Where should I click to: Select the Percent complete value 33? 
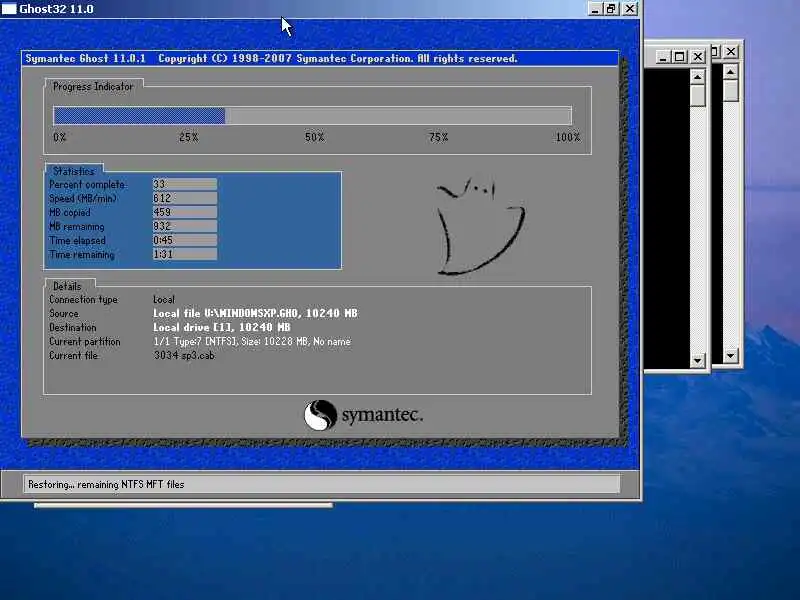pyautogui.click(x=185, y=184)
